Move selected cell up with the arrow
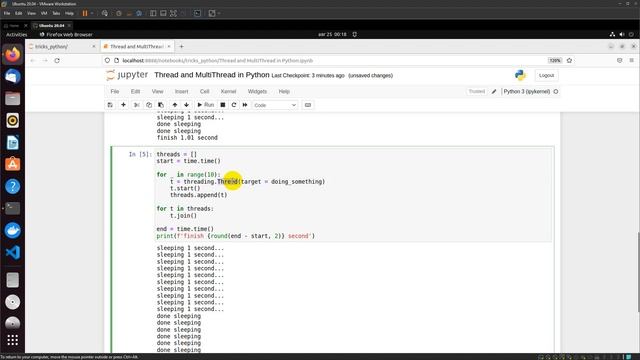 pyautogui.click(x=175, y=105)
